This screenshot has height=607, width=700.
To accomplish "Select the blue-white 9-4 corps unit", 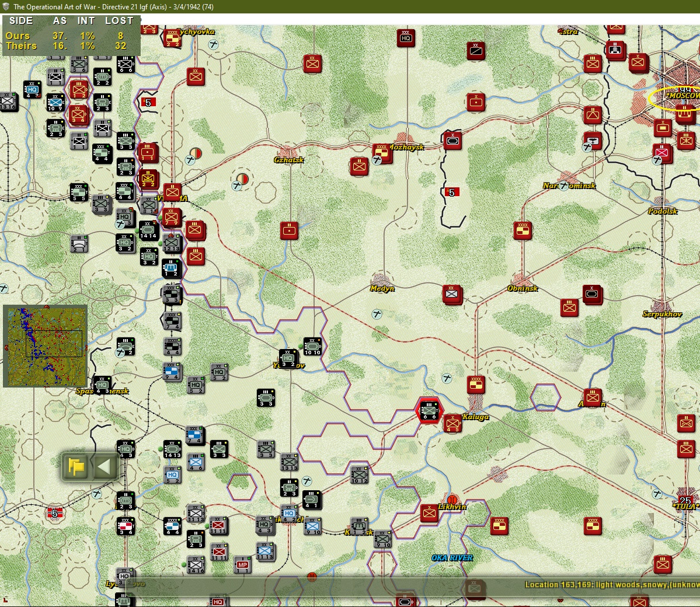I will point(172,371).
